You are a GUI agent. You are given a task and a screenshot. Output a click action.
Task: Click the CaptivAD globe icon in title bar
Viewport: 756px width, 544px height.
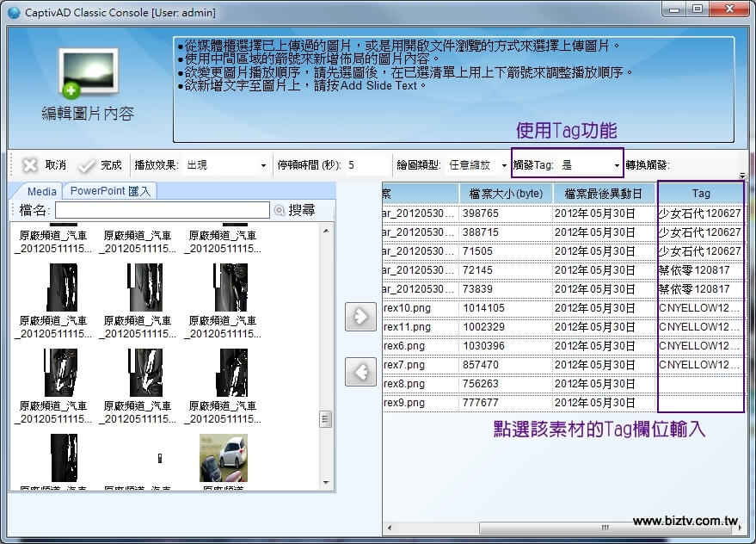[x=13, y=12]
